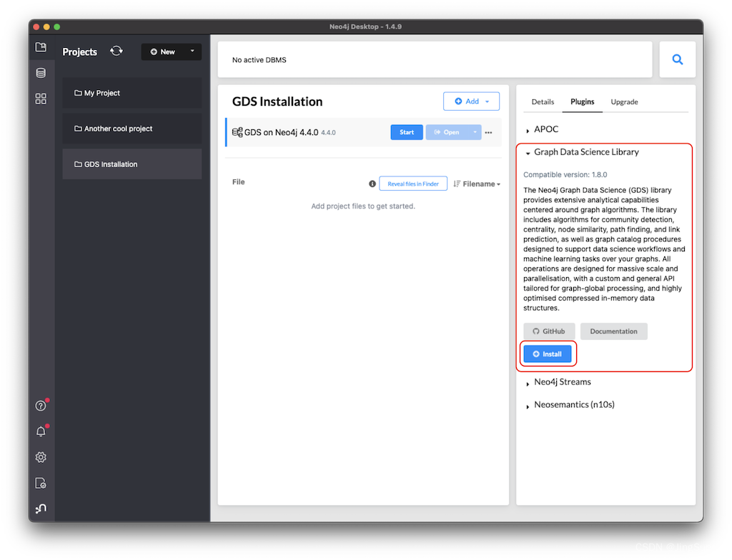Image resolution: width=732 pixels, height=560 pixels.
Task: Click the GDS on Neo4j database icon
Action: [237, 133]
